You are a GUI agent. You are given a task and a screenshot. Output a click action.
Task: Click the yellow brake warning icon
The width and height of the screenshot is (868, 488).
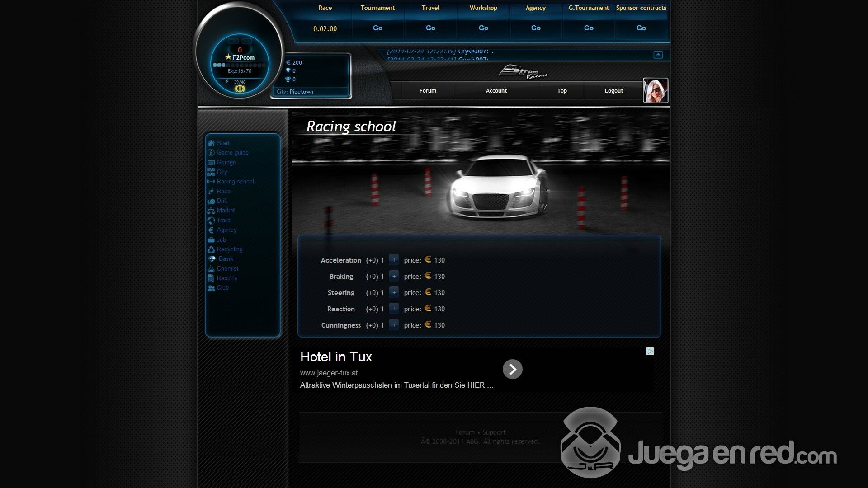[240, 89]
